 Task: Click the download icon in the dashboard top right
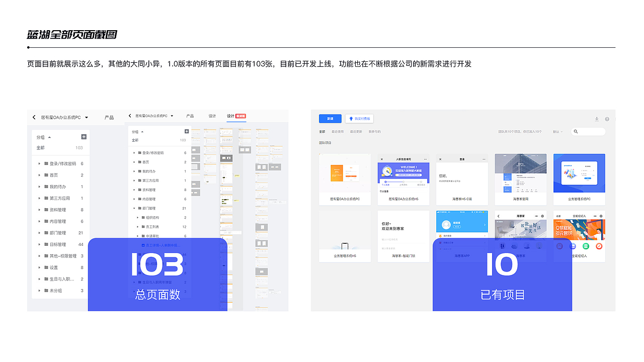(x=597, y=119)
